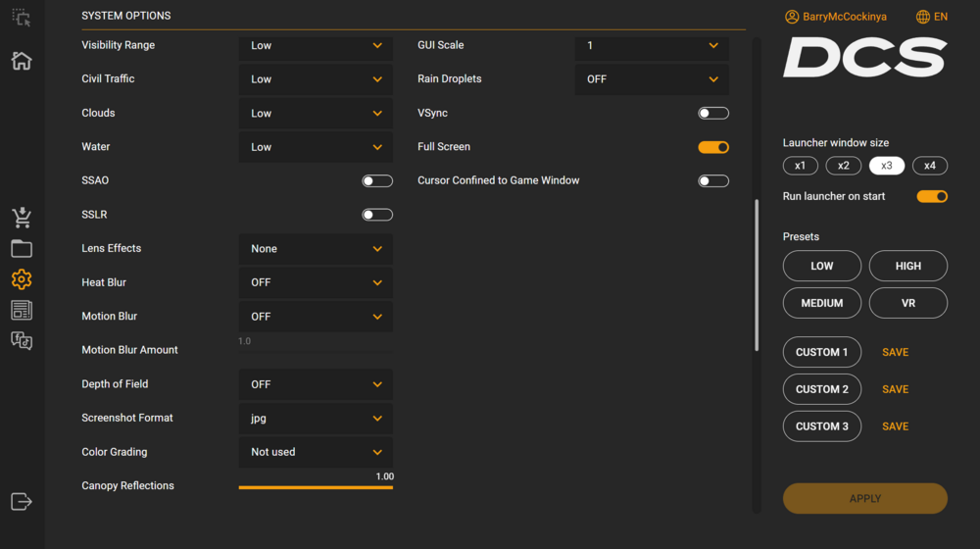The image size is (980, 549).
Task: Open the forum chat bubbles icon
Action: [x=22, y=341]
